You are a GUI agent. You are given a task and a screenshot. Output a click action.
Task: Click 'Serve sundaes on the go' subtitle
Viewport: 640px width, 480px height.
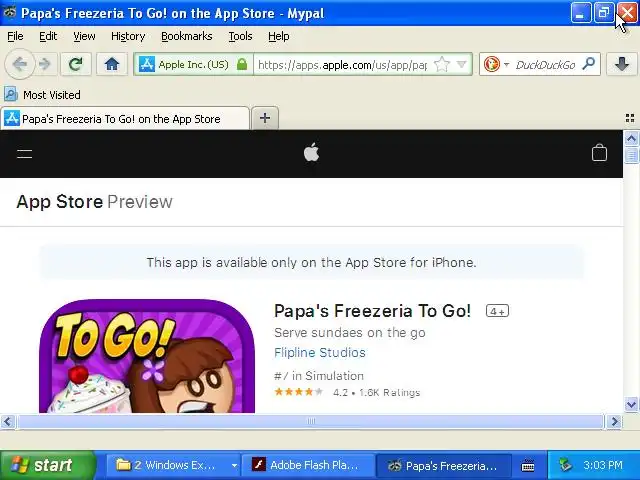[349, 333]
